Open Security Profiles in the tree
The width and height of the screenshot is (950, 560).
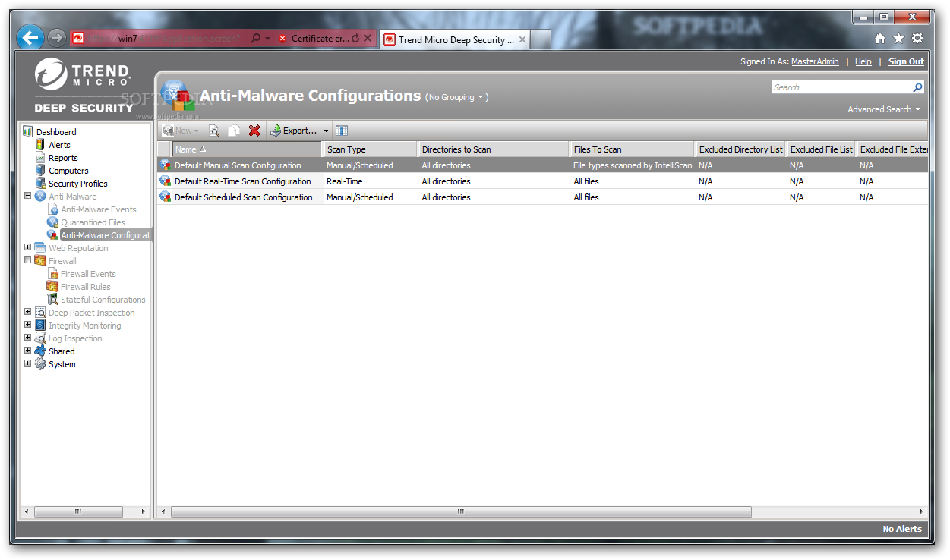pyautogui.click(x=78, y=184)
